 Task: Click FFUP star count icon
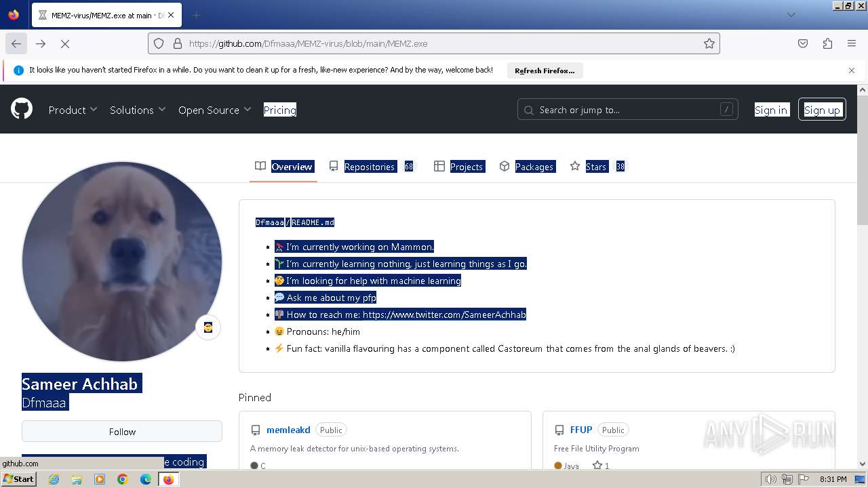pyautogui.click(x=597, y=466)
